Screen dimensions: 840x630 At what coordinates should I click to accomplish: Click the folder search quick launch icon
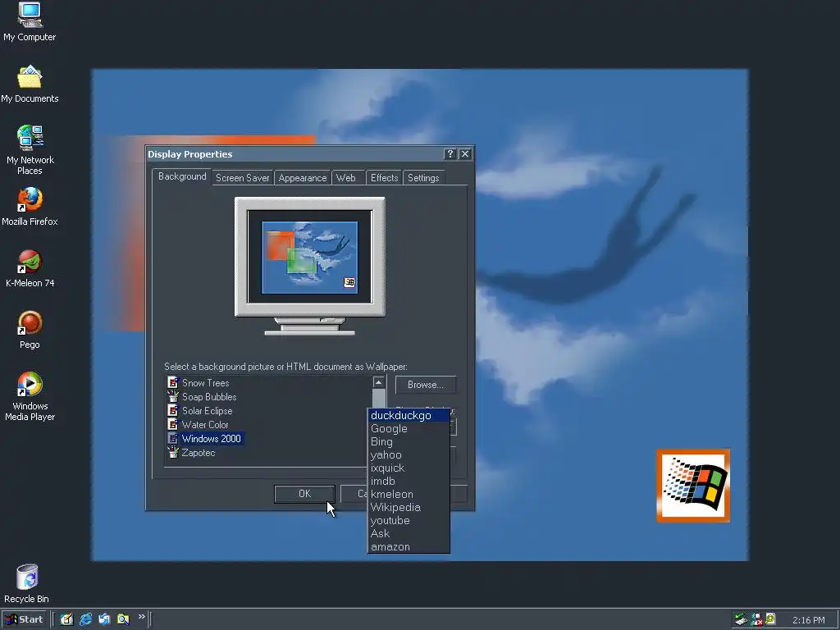point(123,619)
